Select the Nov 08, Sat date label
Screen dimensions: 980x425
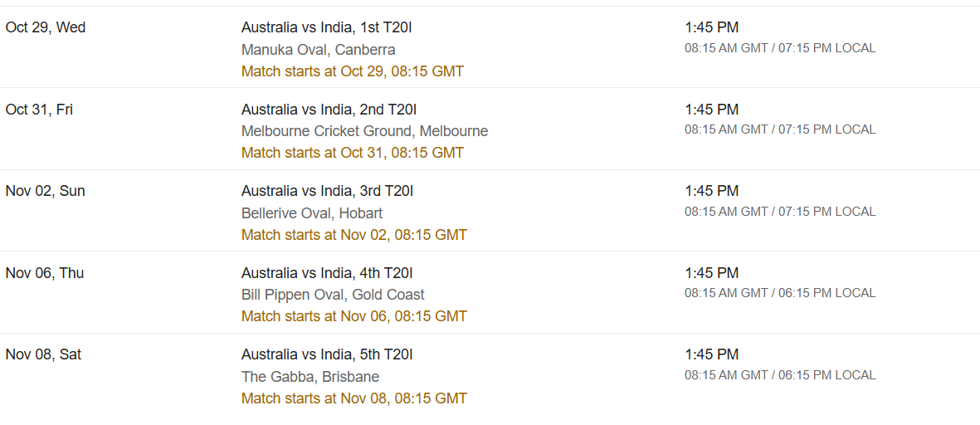43,355
